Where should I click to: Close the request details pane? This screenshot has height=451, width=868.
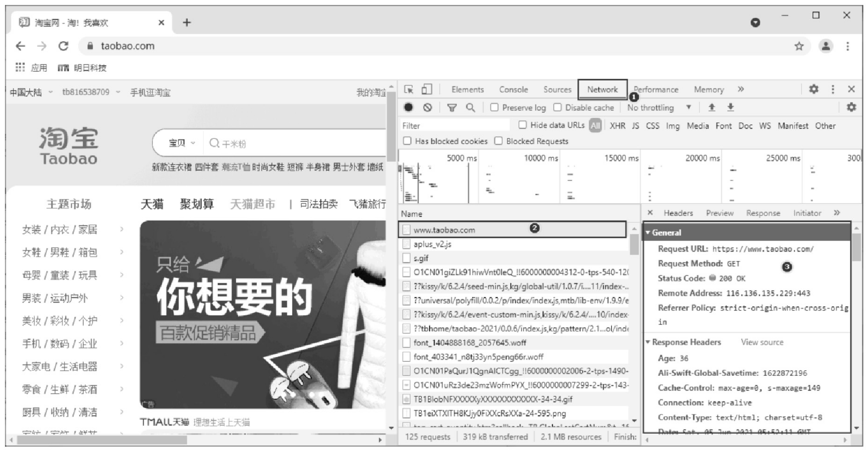650,213
